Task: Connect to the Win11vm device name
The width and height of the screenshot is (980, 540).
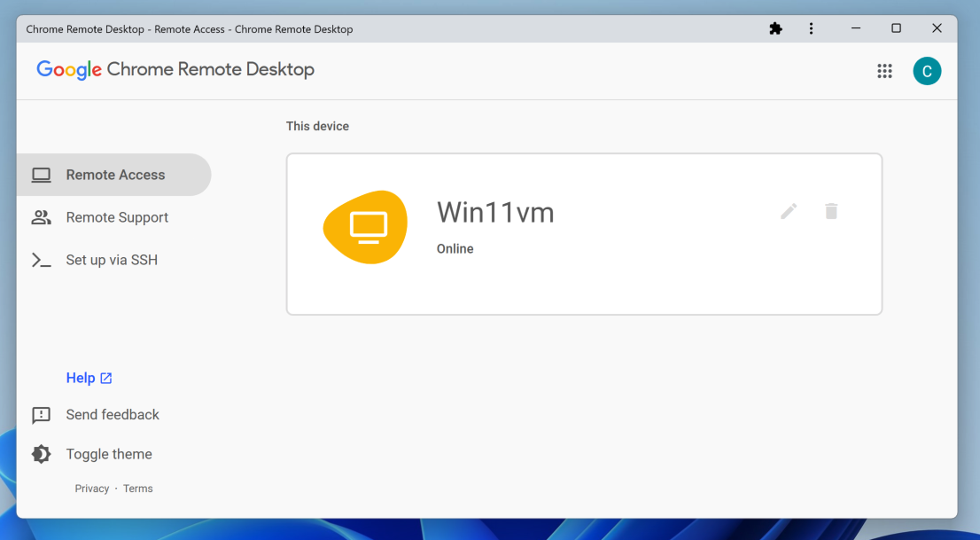Action: tap(495, 213)
